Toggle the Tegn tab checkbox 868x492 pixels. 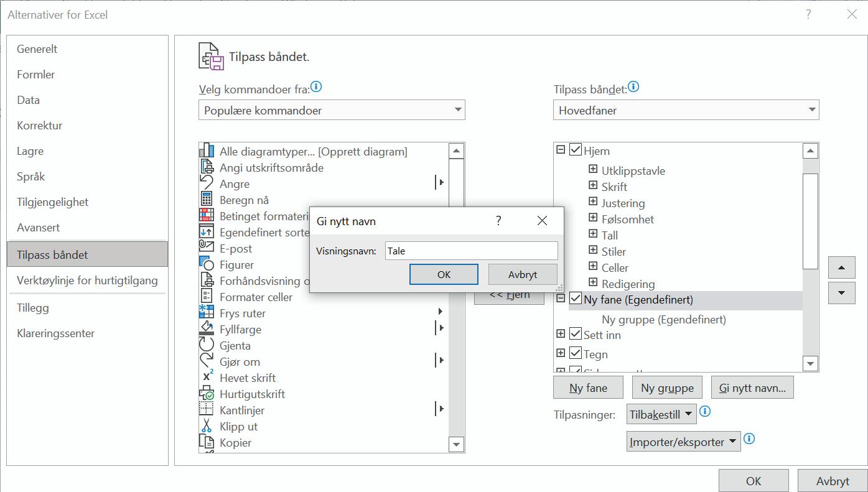point(576,353)
